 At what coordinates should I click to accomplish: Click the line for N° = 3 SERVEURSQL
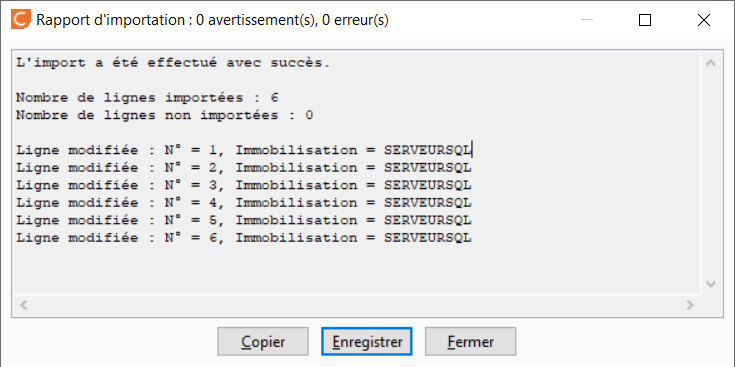244,186
